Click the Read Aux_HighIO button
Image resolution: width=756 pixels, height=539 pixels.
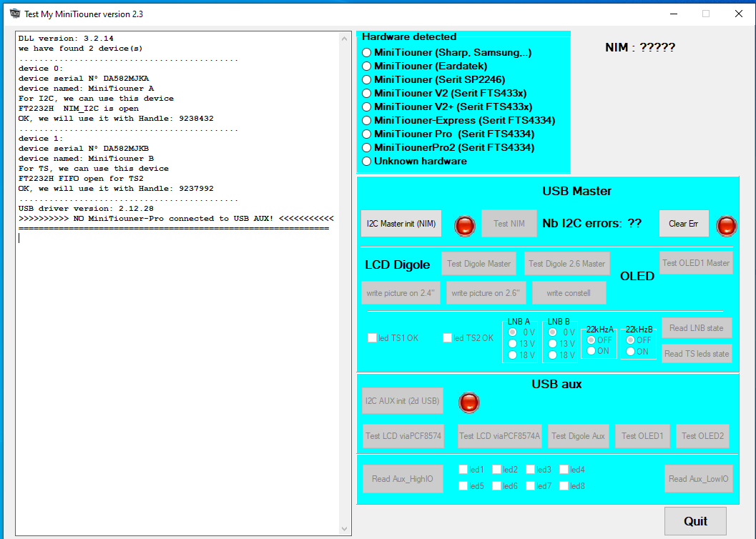click(402, 479)
